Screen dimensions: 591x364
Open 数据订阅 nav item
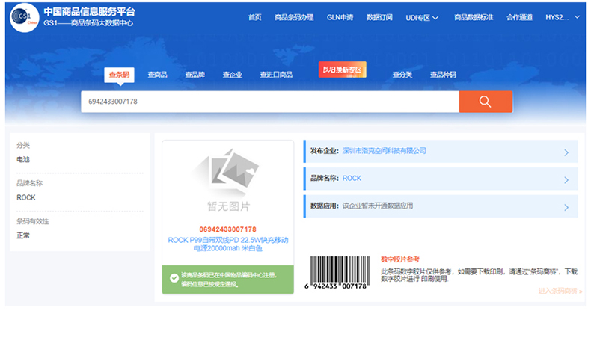[x=379, y=17]
